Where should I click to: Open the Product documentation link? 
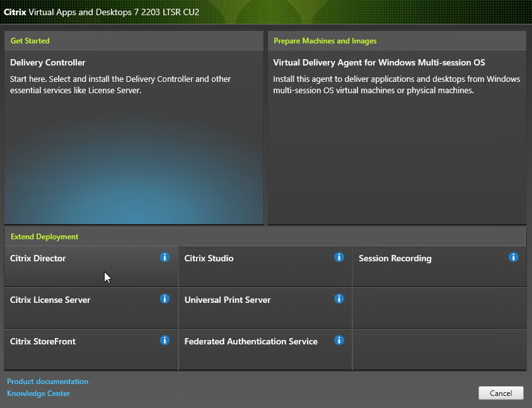point(47,381)
